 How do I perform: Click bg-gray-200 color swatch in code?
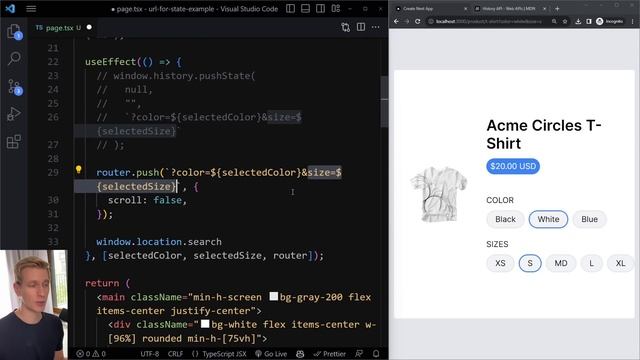coord(273,296)
